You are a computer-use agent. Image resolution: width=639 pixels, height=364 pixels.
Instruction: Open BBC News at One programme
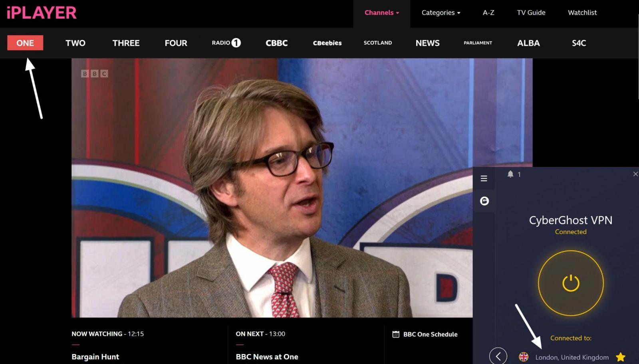267,357
